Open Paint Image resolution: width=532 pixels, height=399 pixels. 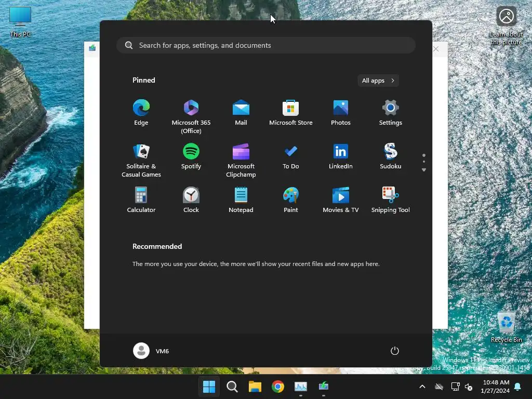coord(291,200)
